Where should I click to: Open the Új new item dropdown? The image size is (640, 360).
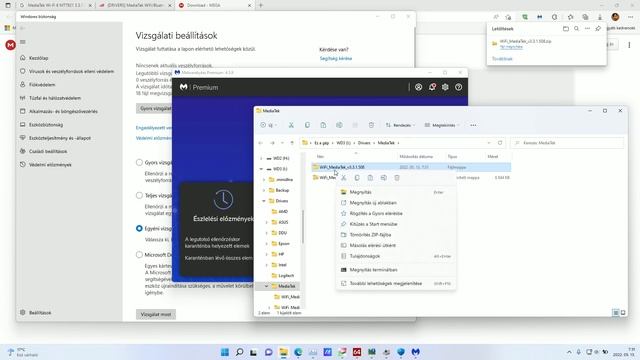(269, 125)
